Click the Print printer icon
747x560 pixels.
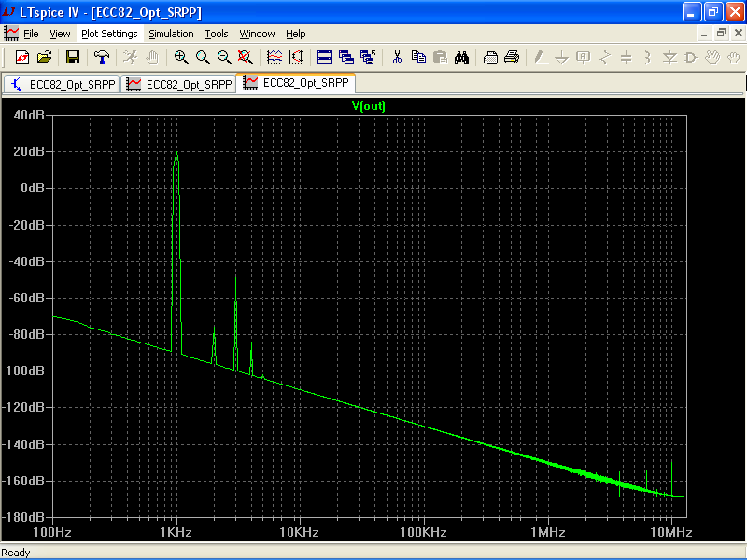pos(512,58)
